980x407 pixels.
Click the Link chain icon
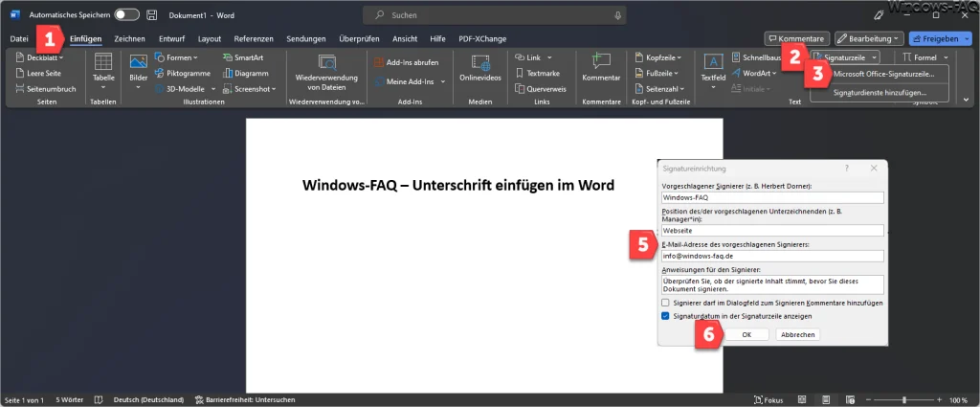pyautogui.click(x=520, y=57)
